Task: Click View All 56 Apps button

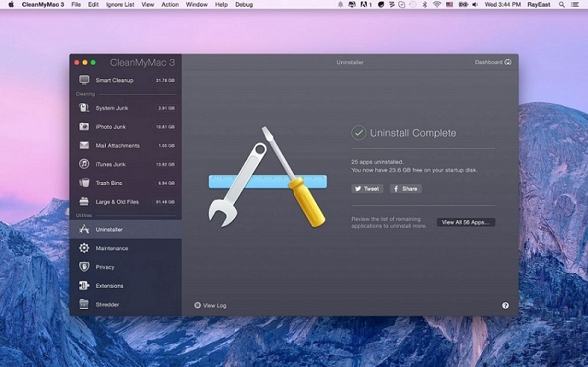Action: click(466, 222)
